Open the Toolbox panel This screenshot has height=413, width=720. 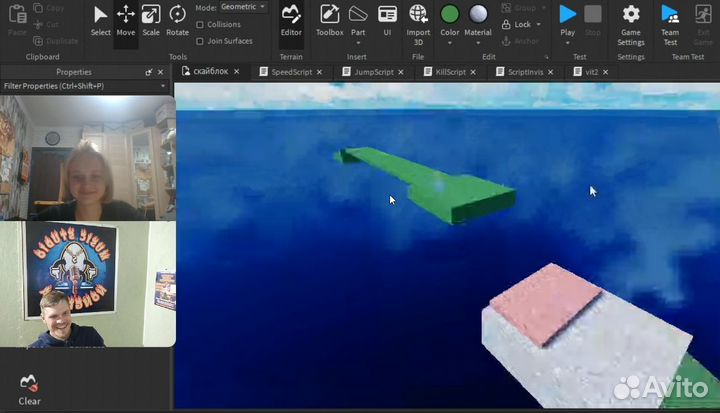coord(329,19)
